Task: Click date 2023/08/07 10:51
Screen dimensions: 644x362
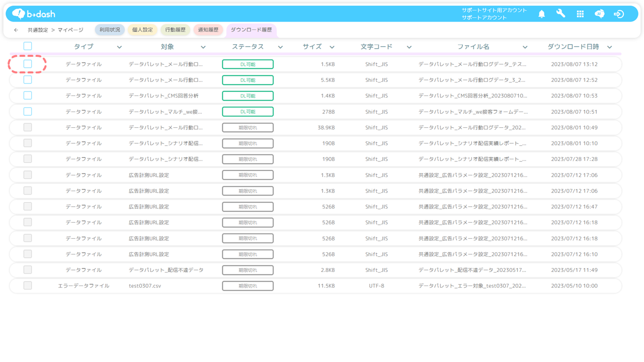Action: [574, 112]
